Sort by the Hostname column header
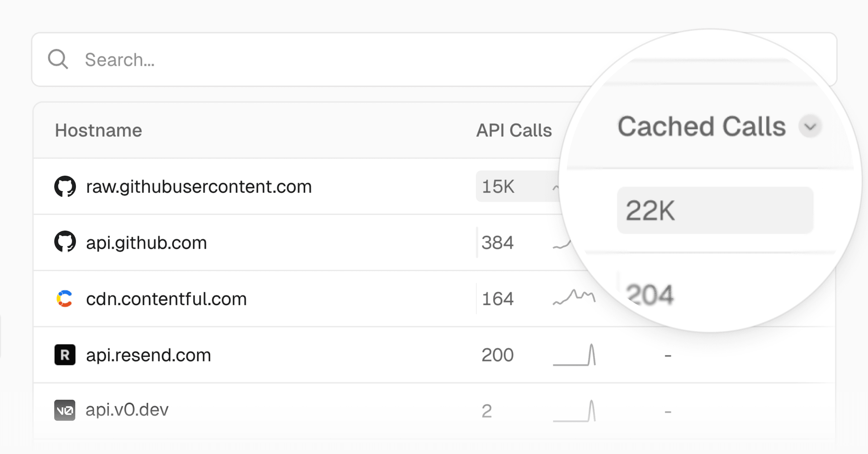This screenshot has height=454, width=868. [99, 130]
